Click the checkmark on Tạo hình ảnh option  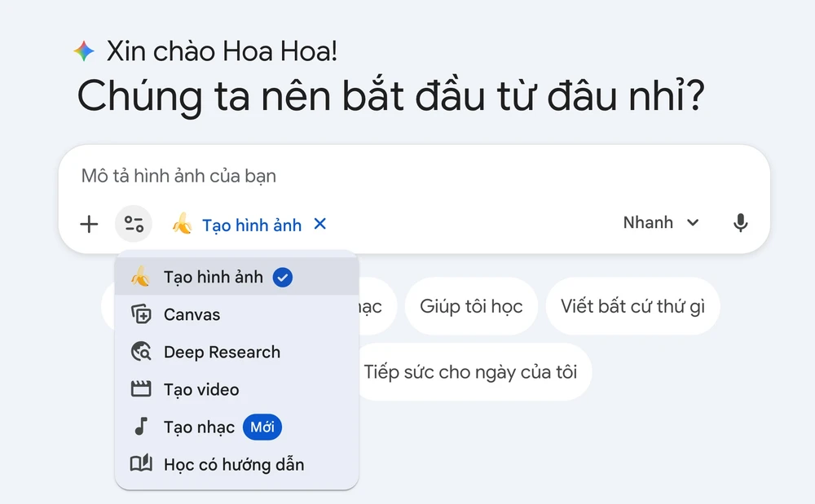coord(283,277)
